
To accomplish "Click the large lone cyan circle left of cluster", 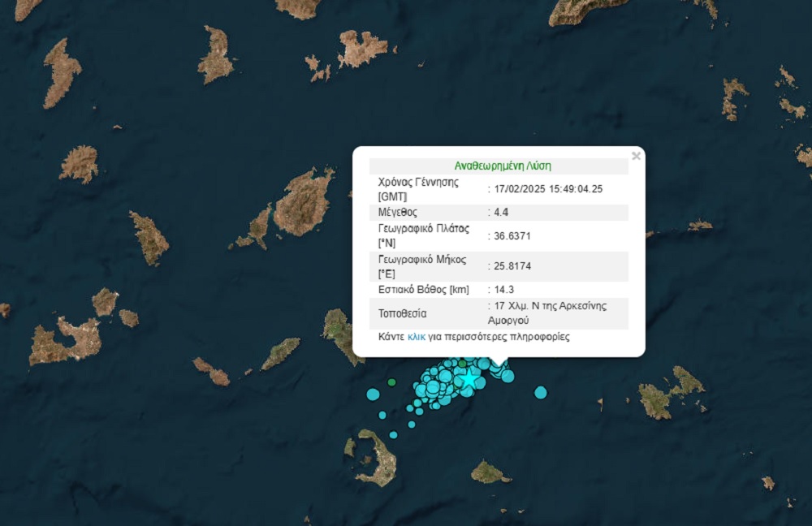I will (x=373, y=394).
